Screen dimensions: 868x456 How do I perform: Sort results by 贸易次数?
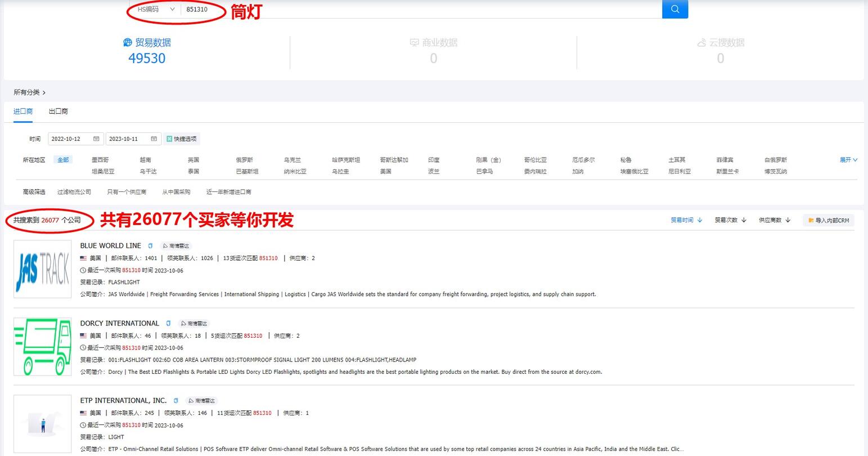tap(730, 220)
